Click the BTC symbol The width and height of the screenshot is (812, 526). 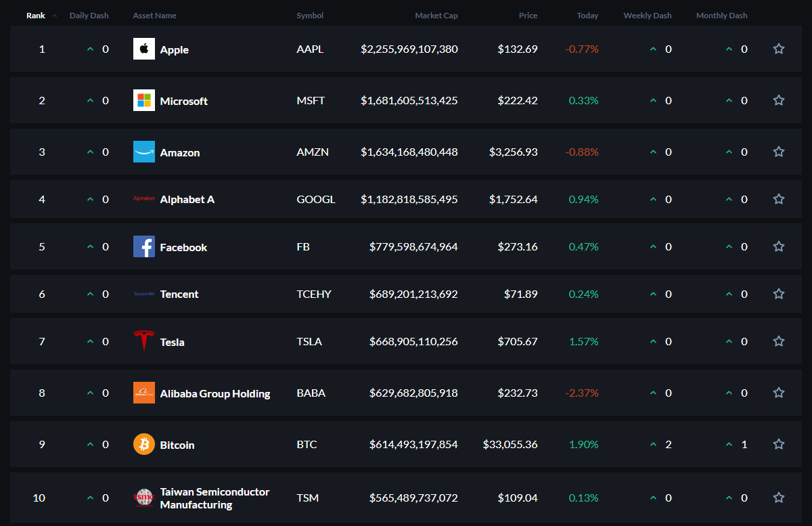[307, 445]
